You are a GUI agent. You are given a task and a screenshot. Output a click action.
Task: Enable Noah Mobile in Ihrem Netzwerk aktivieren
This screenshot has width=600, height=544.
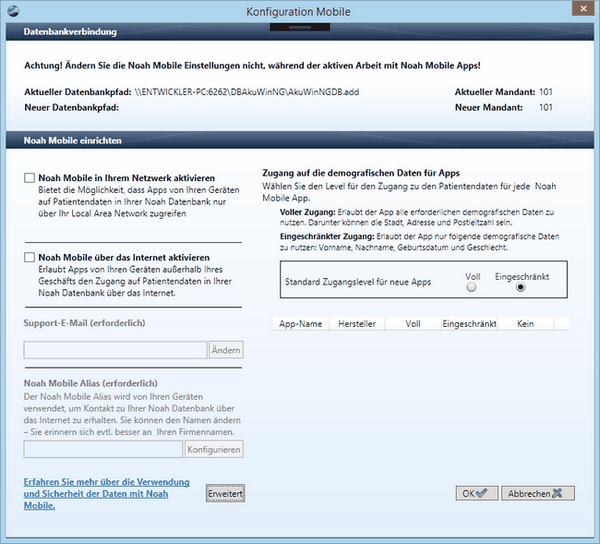click(x=30, y=178)
